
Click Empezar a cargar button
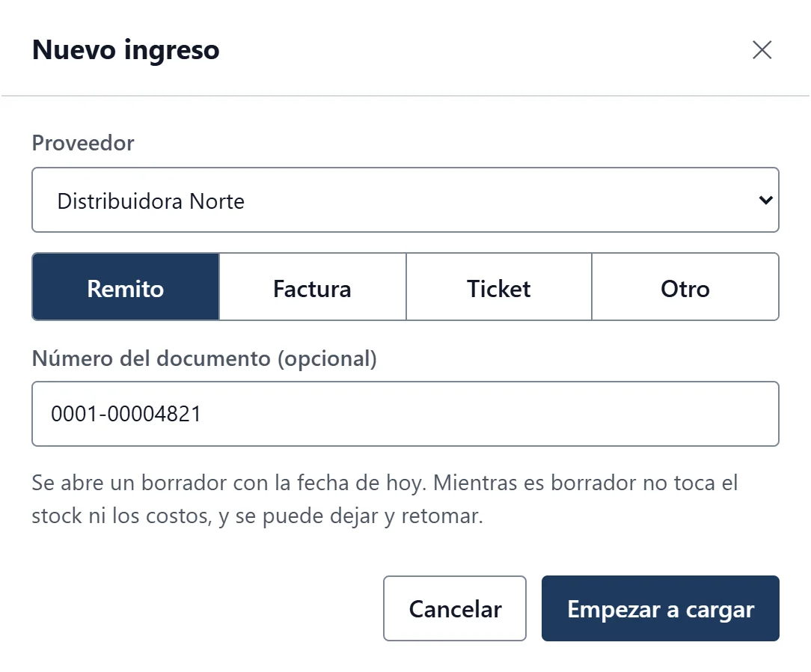point(661,608)
